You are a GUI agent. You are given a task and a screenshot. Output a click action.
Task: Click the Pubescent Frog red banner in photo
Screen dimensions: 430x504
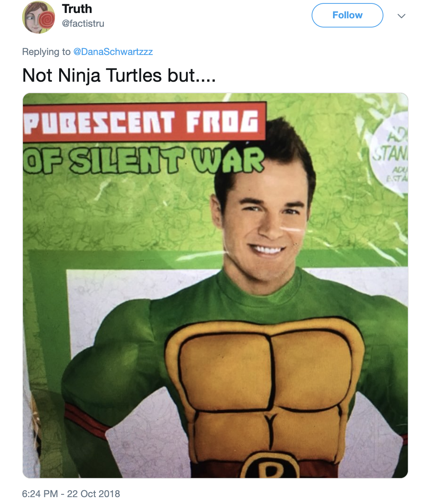tap(144, 122)
